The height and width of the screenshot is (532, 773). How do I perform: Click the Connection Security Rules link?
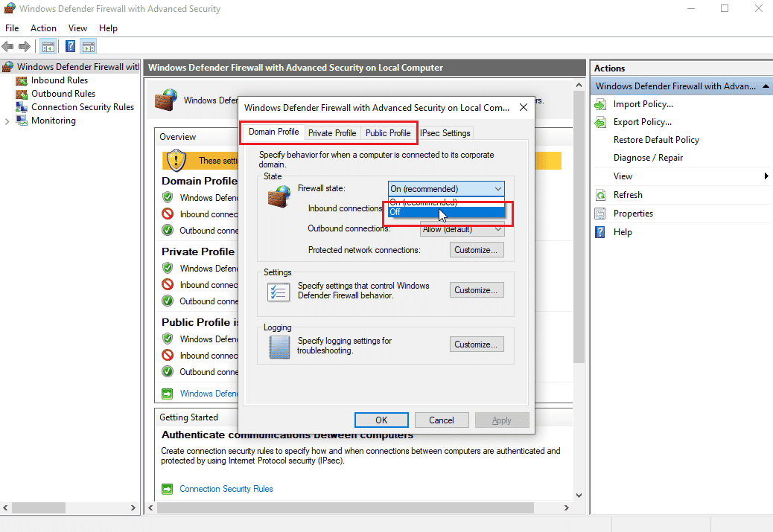click(x=226, y=489)
